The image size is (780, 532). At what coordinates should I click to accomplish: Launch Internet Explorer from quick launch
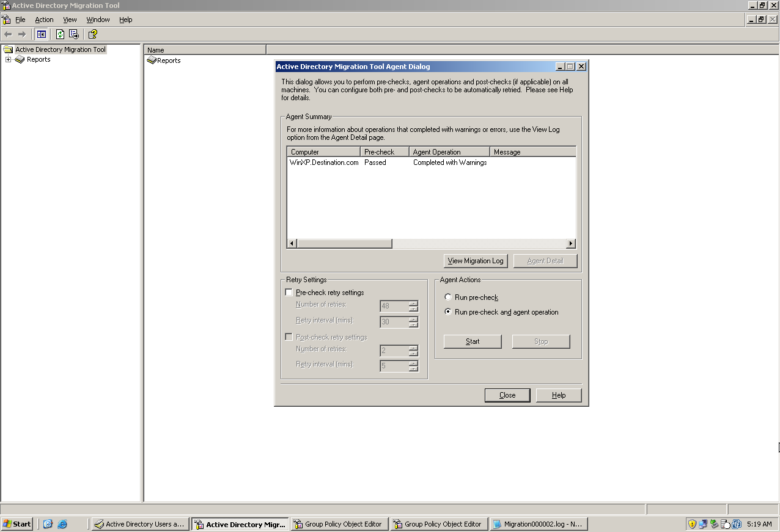click(x=62, y=524)
